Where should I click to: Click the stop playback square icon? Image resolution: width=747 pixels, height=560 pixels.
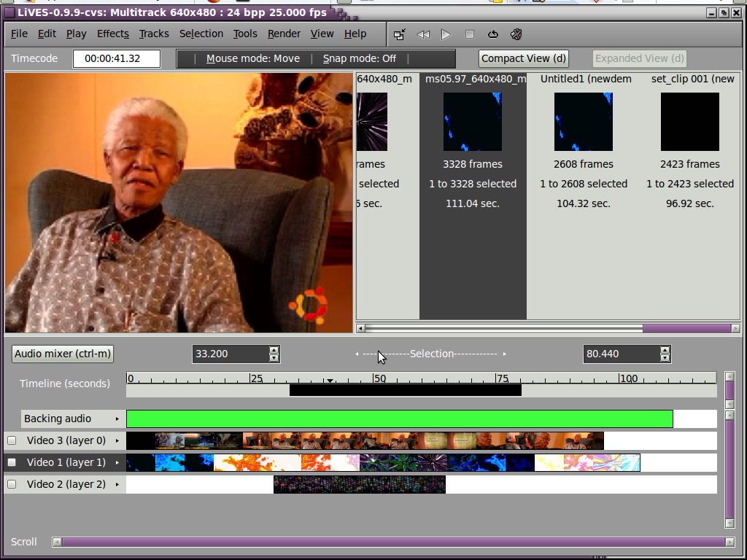[x=470, y=34]
